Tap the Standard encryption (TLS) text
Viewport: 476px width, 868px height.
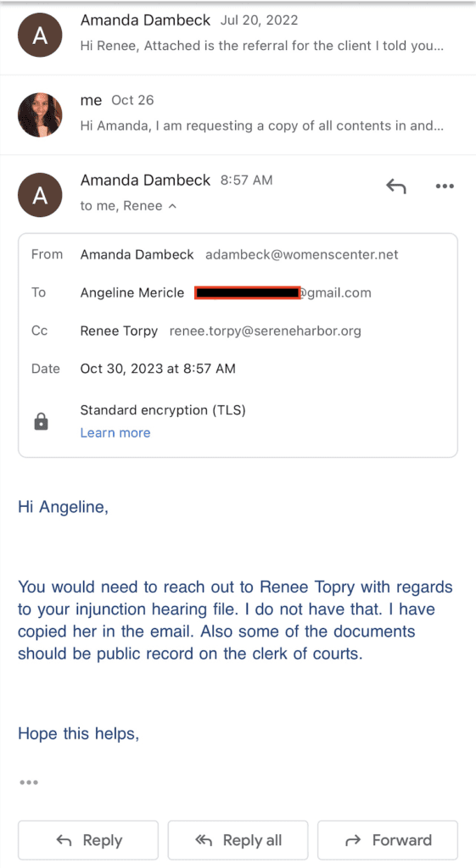(x=163, y=410)
